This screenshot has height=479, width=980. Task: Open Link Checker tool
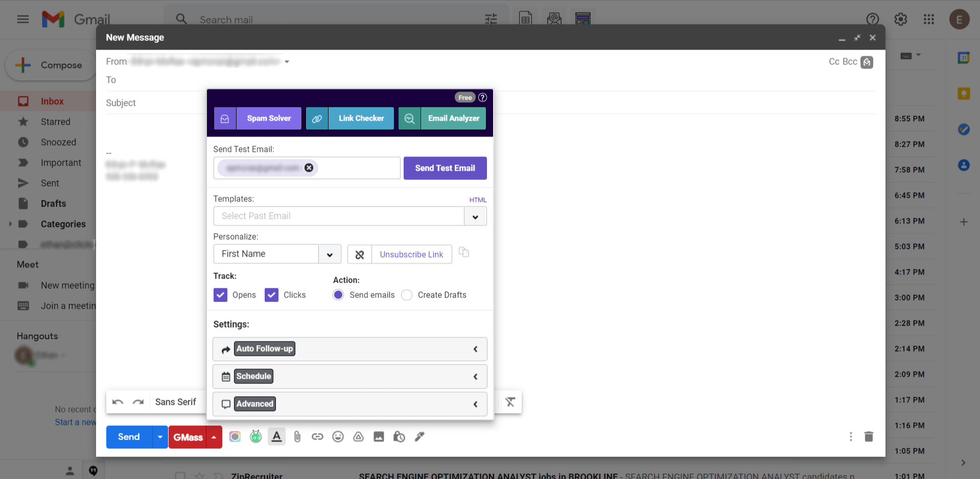350,118
